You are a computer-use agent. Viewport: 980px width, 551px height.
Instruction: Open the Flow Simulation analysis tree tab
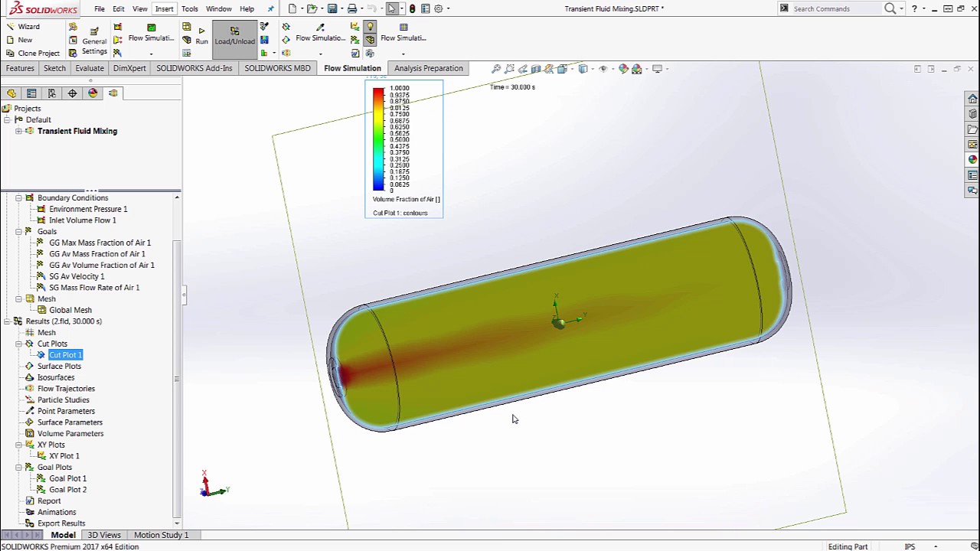point(113,93)
